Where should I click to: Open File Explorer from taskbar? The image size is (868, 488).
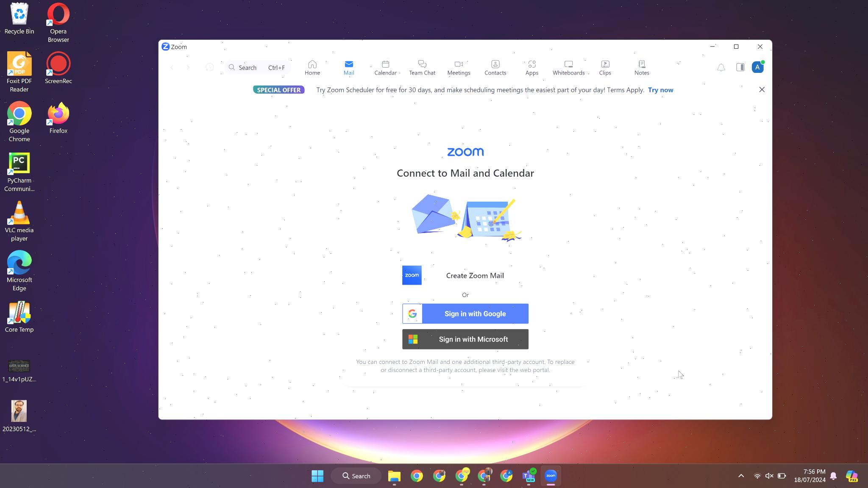[394, 476]
